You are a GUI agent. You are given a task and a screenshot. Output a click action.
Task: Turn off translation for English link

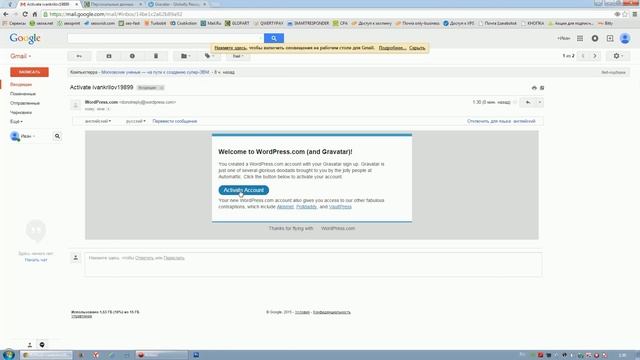(501, 121)
